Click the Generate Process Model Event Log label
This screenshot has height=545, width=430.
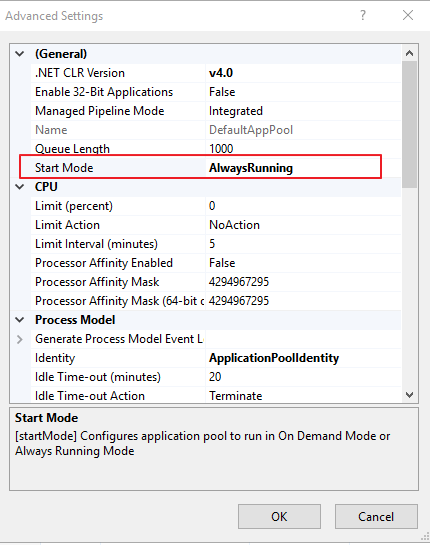(x=119, y=339)
